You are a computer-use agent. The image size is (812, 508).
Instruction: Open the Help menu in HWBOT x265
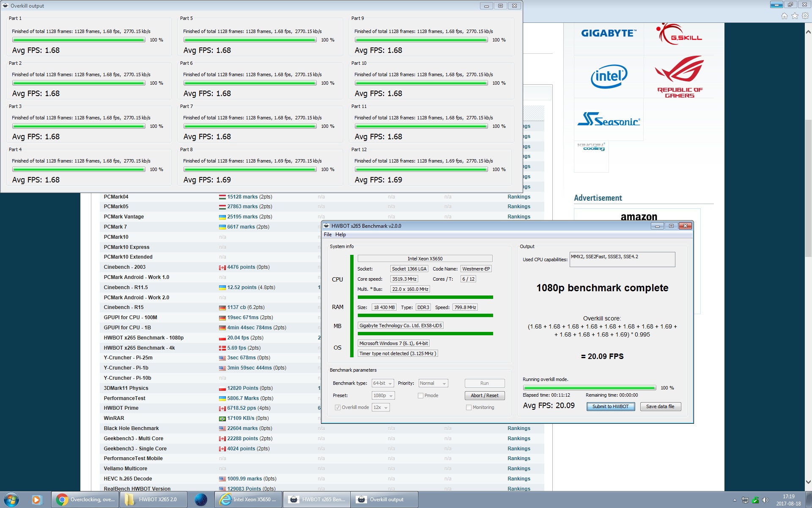340,235
